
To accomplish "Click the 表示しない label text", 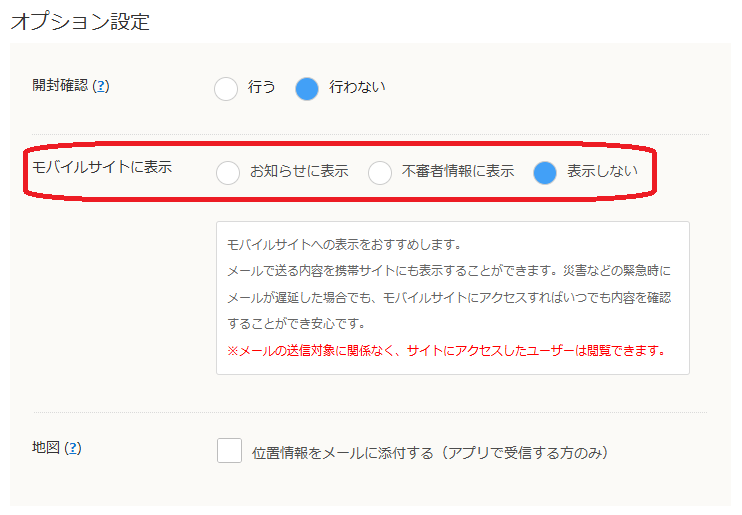I will pyautogui.click(x=602, y=171).
